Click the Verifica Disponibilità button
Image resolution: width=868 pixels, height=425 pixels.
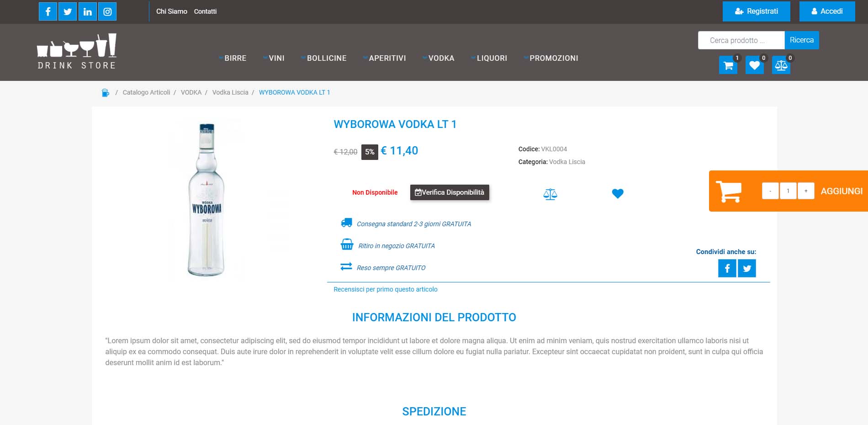450,192
